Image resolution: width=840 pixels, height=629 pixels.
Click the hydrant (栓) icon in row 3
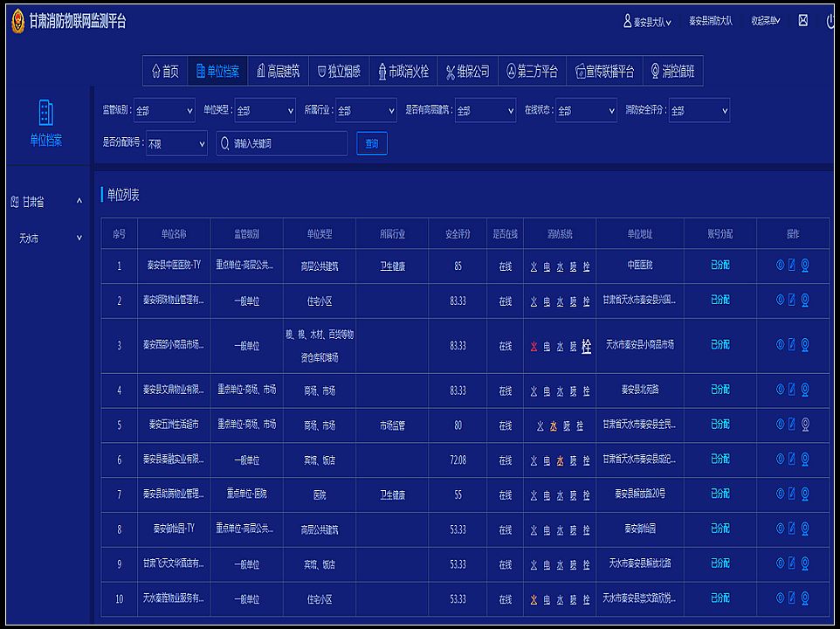pyautogui.click(x=586, y=346)
